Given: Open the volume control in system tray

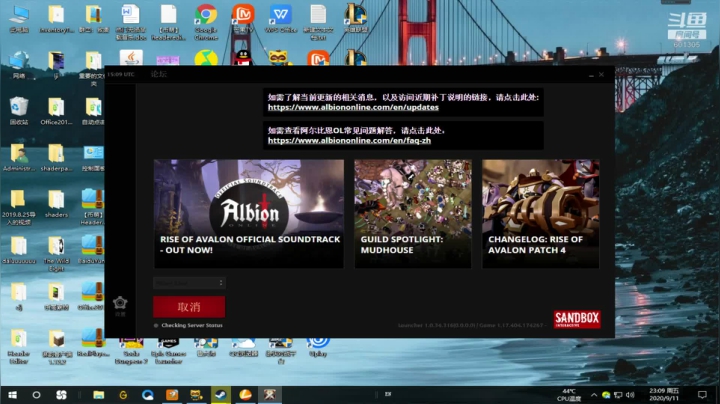Looking at the screenshot, I should pos(630,395).
